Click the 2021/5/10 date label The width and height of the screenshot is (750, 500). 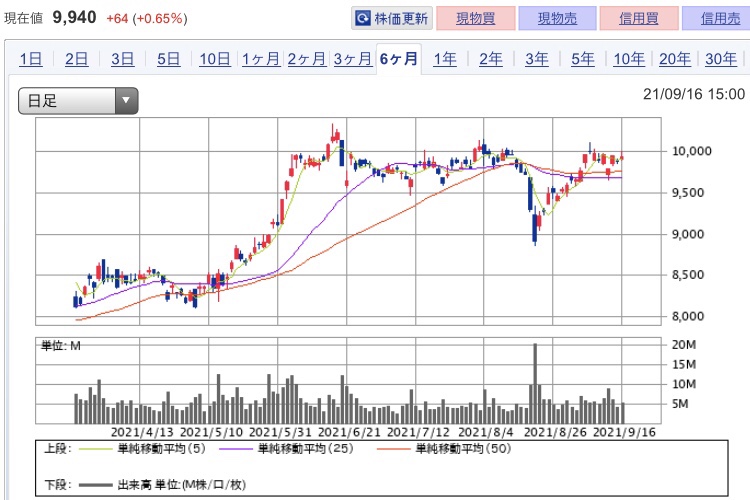coord(211,433)
